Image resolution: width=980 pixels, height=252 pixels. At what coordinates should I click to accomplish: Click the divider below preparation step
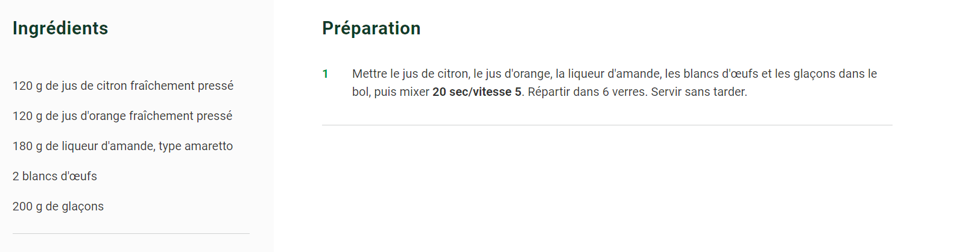pyautogui.click(x=607, y=125)
